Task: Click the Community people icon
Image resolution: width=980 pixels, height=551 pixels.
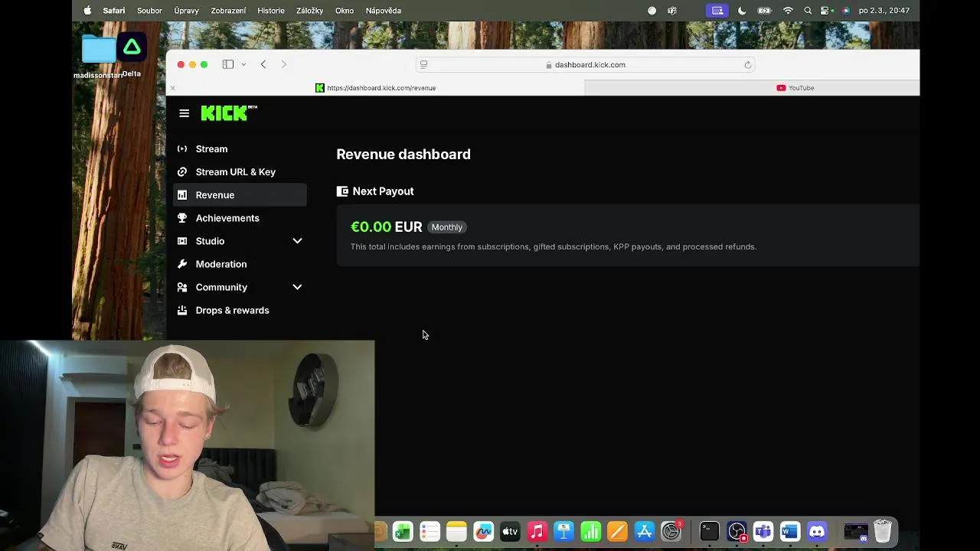Action: tap(182, 287)
